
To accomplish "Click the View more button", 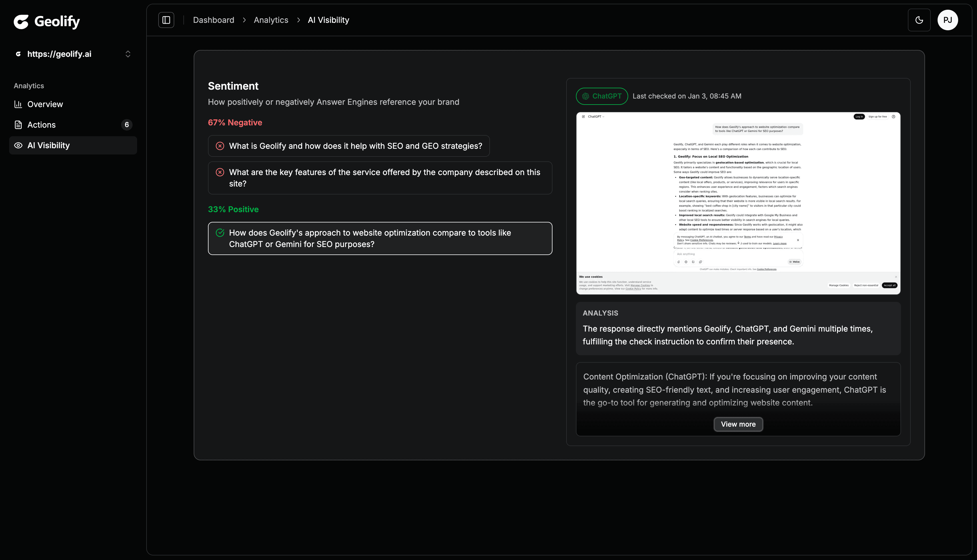I will coord(738,424).
